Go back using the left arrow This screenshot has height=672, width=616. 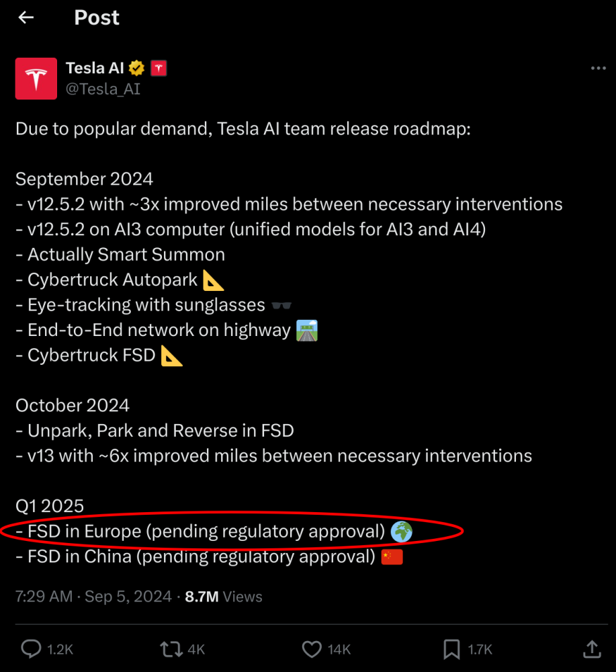tap(26, 17)
